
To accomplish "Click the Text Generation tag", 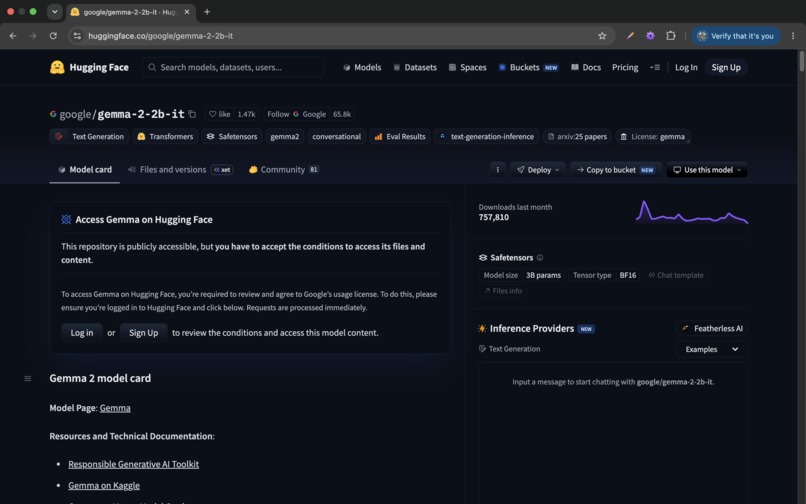I will click(89, 136).
